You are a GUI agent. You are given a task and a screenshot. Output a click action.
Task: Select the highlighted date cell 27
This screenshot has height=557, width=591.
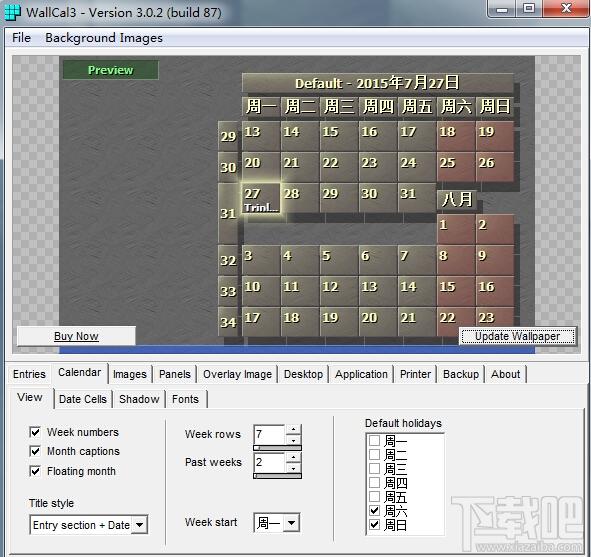click(260, 199)
